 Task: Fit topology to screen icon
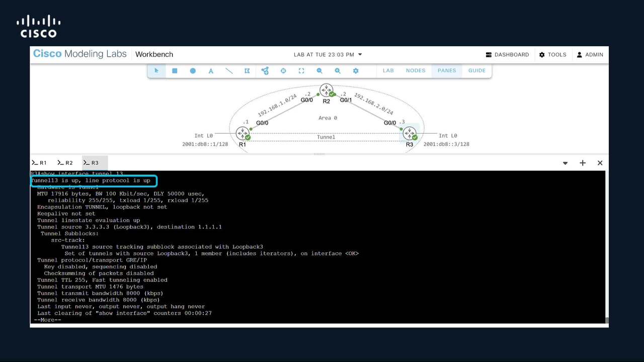(x=301, y=71)
